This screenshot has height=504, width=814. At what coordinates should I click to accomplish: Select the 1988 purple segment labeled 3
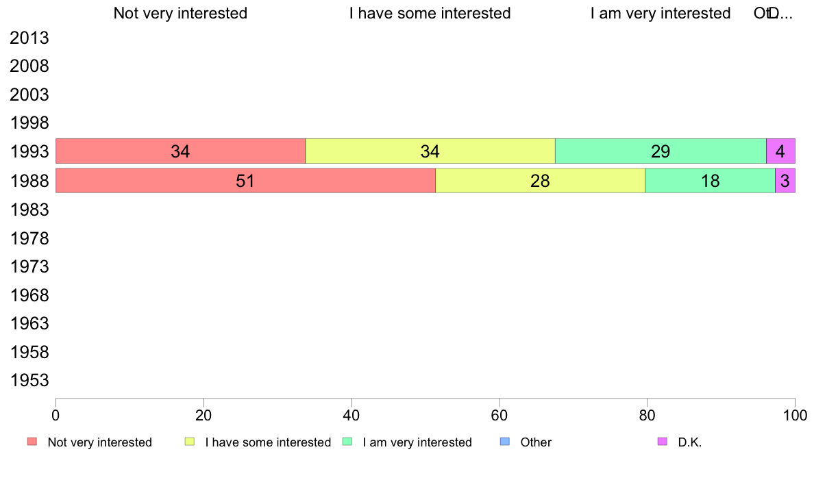pyautogui.click(x=785, y=181)
